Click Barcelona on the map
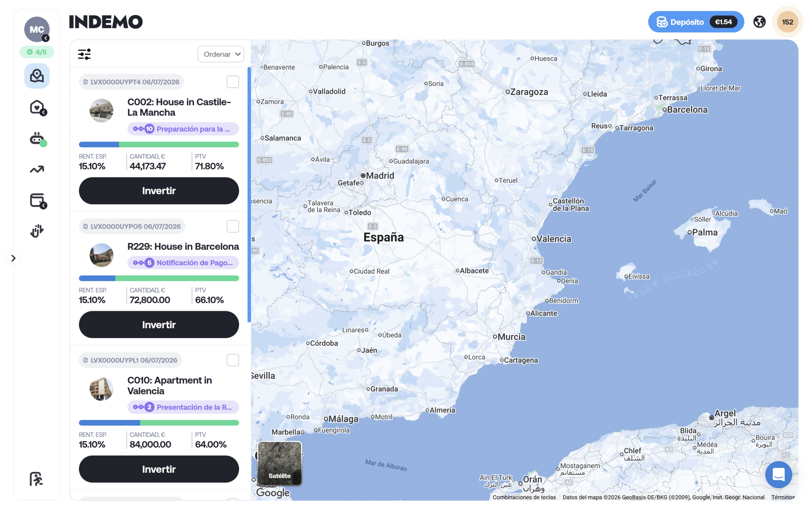The width and height of the screenshot is (812, 508). pos(687,110)
